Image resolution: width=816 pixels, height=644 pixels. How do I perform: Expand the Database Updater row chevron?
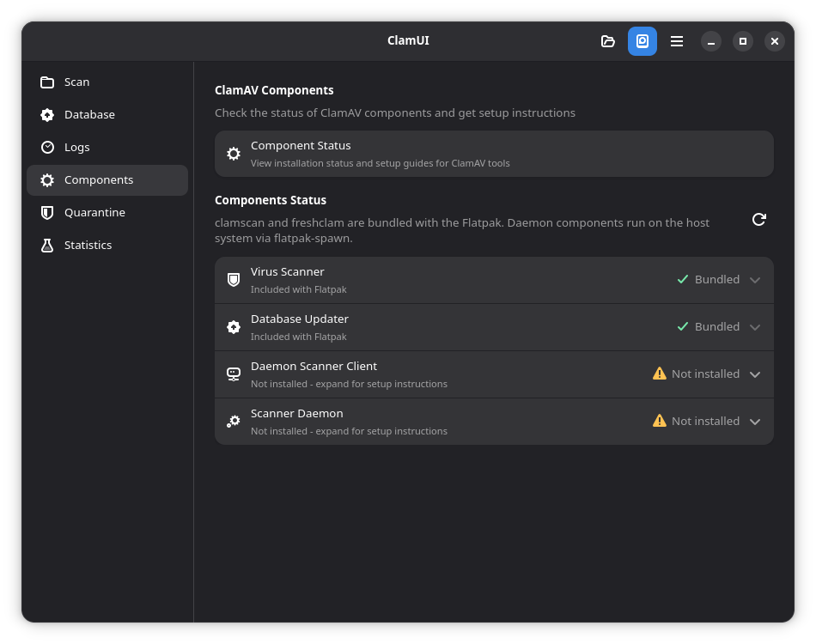(x=755, y=327)
